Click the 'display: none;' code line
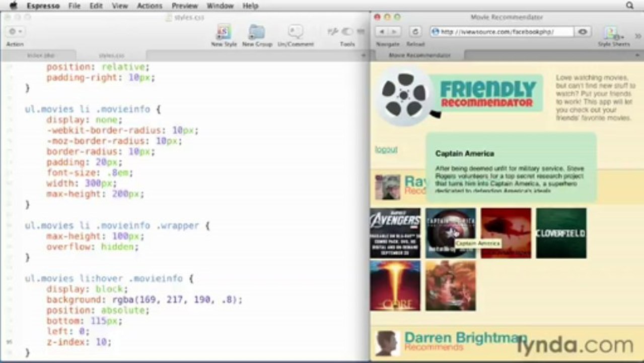Screen dimensions: 644x363 click(85, 120)
